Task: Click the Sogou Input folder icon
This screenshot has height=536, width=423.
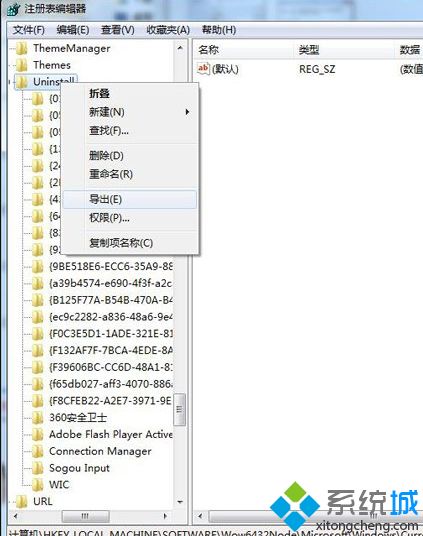Action: [38, 468]
